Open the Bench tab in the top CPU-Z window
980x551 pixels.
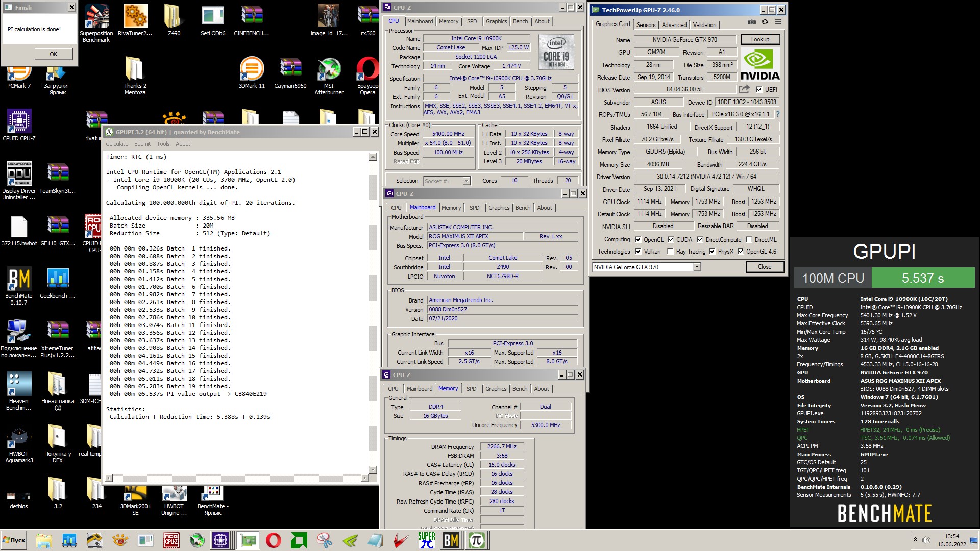[x=520, y=21]
